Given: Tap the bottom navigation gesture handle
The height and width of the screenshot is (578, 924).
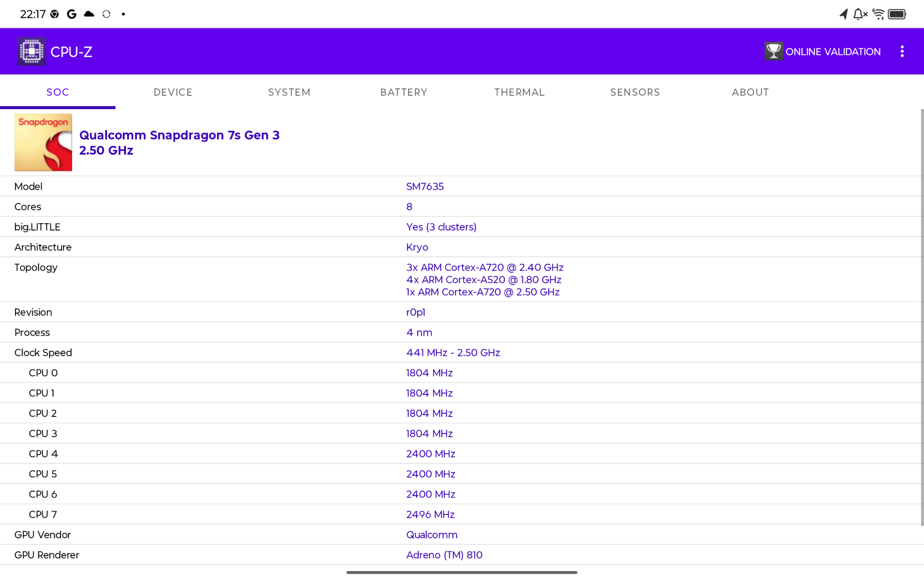Looking at the screenshot, I should (x=462, y=573).
